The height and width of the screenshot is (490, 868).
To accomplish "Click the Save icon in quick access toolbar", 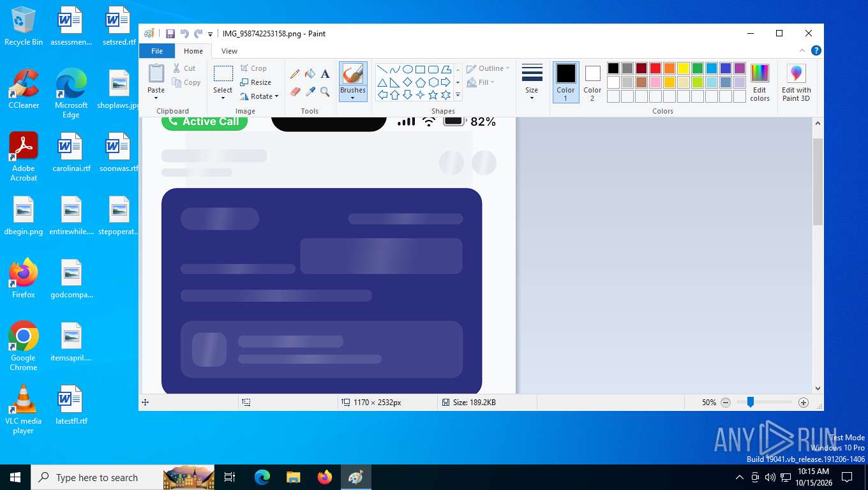I will click(170, 34).
